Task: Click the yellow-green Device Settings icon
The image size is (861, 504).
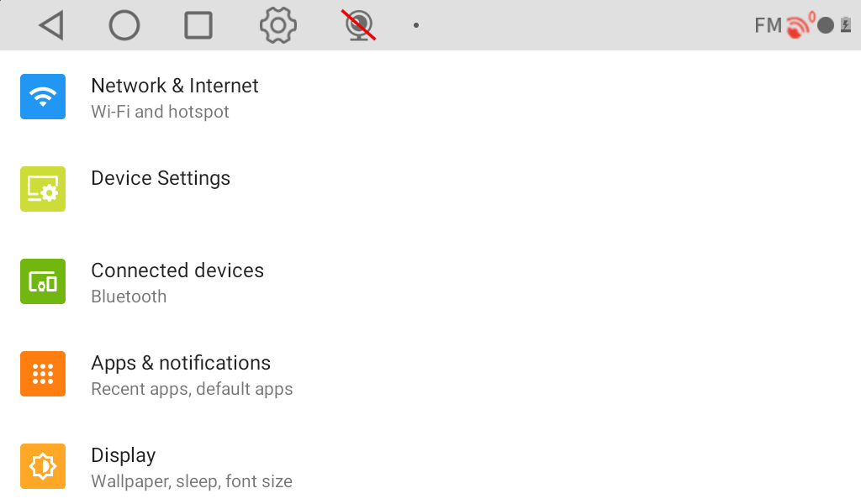Action: [x=43, y=189]
